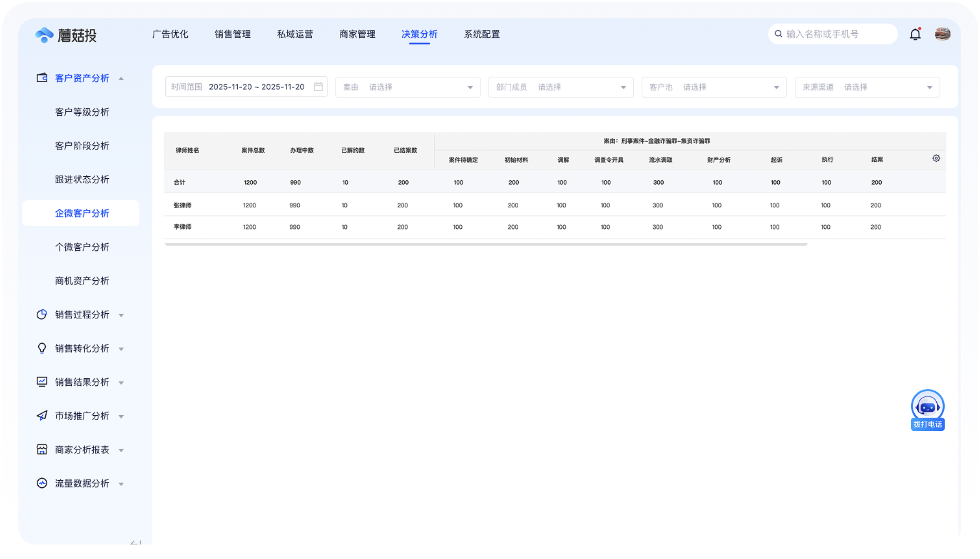The width and height of the screenshot is (980, 559).
Task: Open the calendar icon in 时间范围
Action: point(318,87)
